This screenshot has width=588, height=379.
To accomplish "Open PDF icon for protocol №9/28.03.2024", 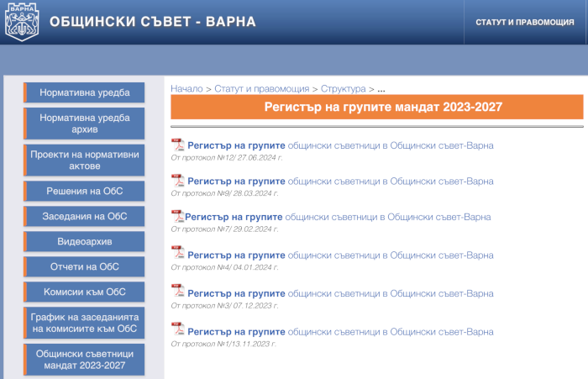I will click(x=178, y=180).
